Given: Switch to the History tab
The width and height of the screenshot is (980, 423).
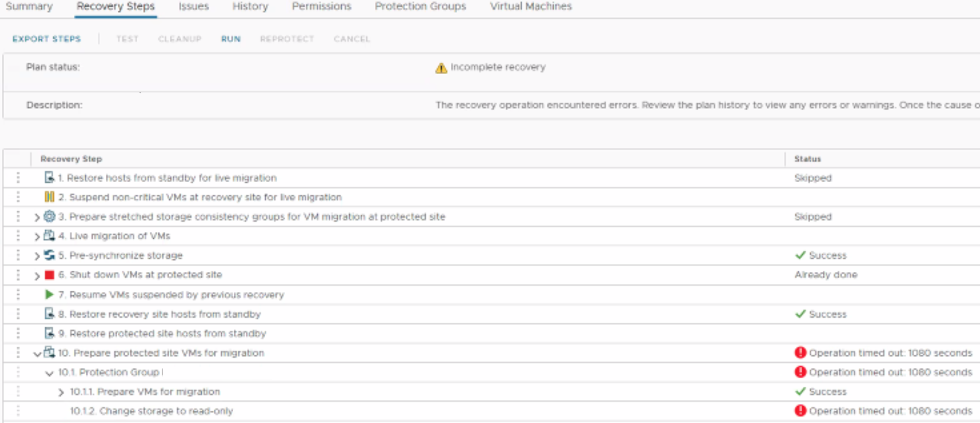Looking at the screenshot, I should [250, 6].
